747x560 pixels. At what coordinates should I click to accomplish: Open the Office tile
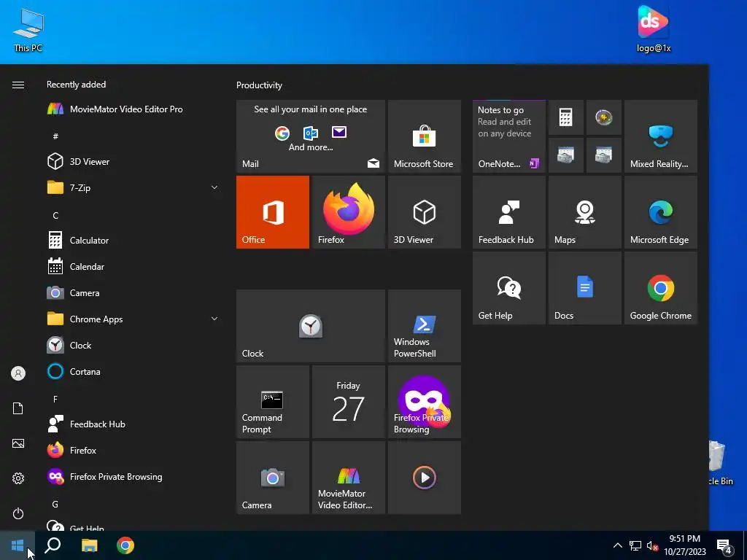coord(273,212)
